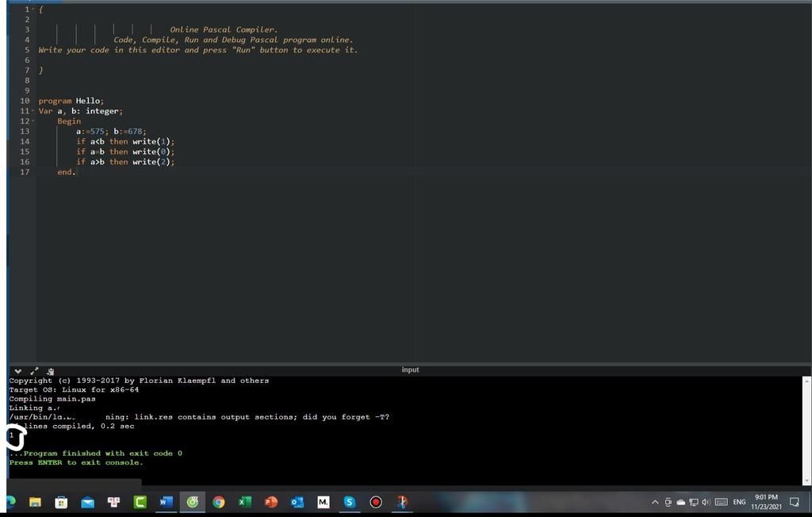Open the red record button app
The height and width of the screenshot is (517, 812).
pyautogui.click(x=376, y=502)
